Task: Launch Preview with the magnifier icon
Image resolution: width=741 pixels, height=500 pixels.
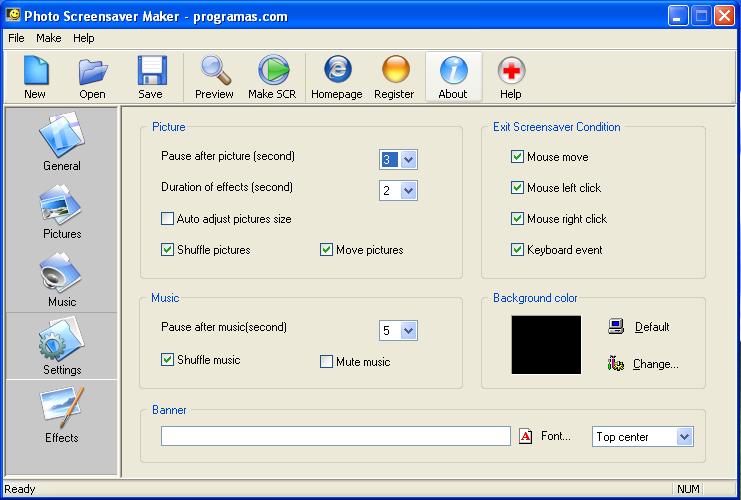Action: point(215,70)
